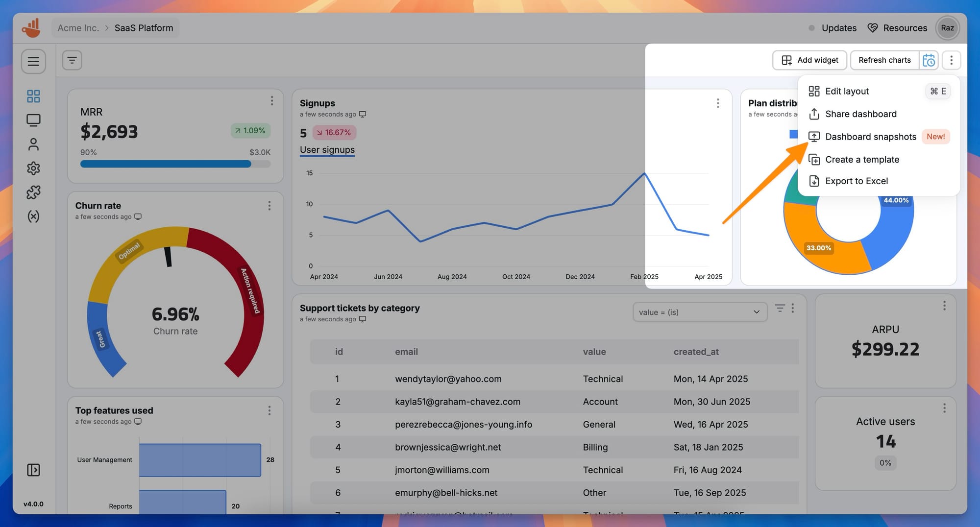Toggle the sidebar collapse panel icon
This screenshot has height=527, width=980.
pos(33,470)
